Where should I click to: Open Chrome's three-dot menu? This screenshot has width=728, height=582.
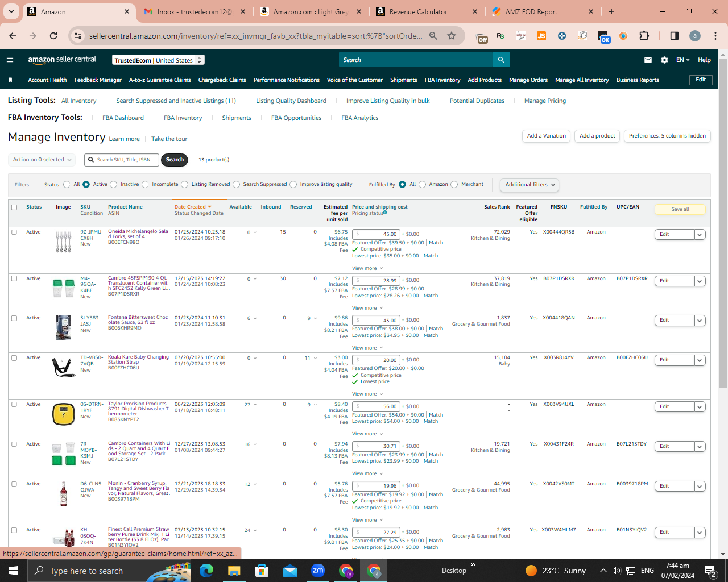pos(715,36)
